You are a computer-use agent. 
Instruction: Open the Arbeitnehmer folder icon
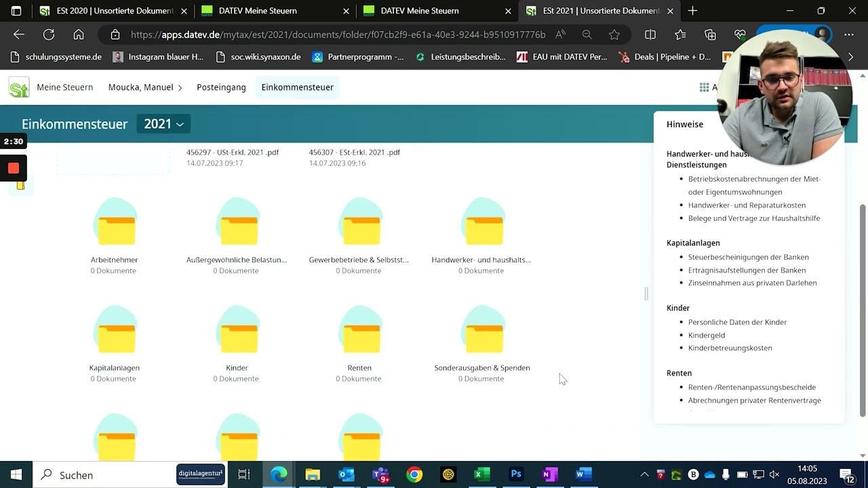click(115, 222)
